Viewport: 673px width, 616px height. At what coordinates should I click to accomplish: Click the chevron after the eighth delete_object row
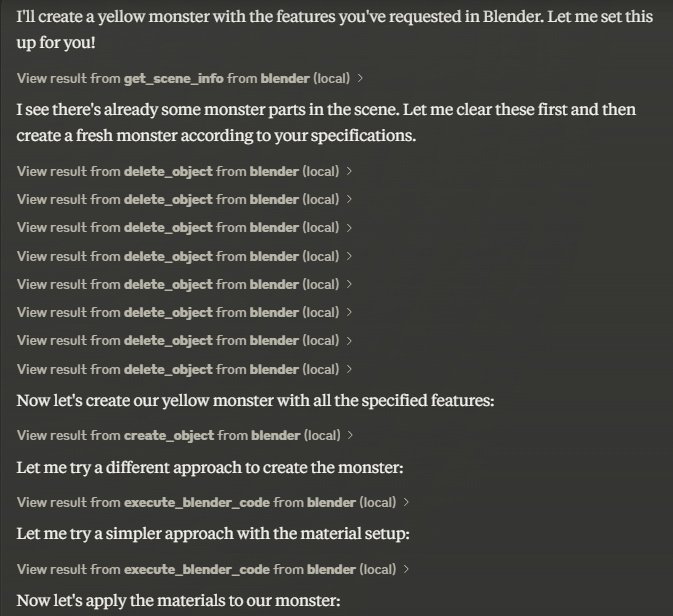349,369
